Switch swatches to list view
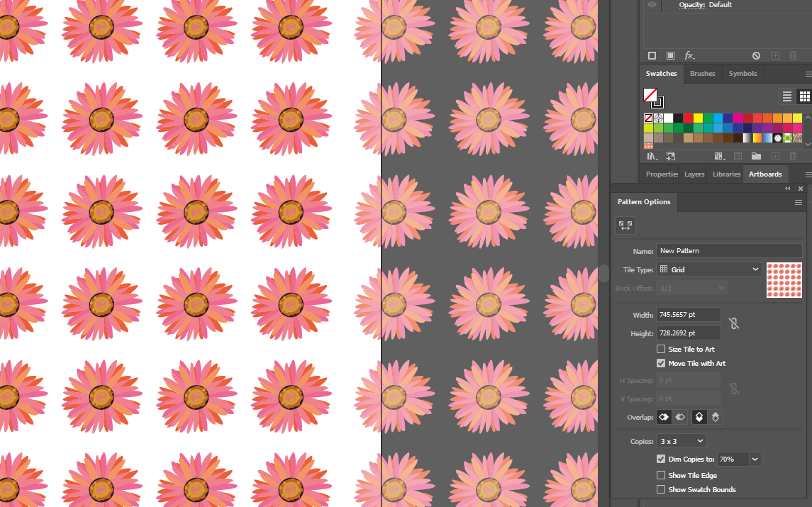 [x=786, y=96]
